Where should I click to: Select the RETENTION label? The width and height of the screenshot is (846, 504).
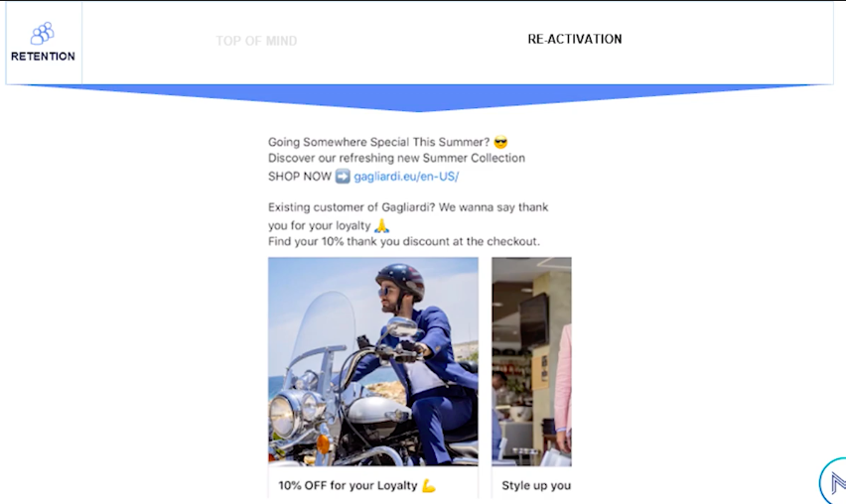pos(43,57)
